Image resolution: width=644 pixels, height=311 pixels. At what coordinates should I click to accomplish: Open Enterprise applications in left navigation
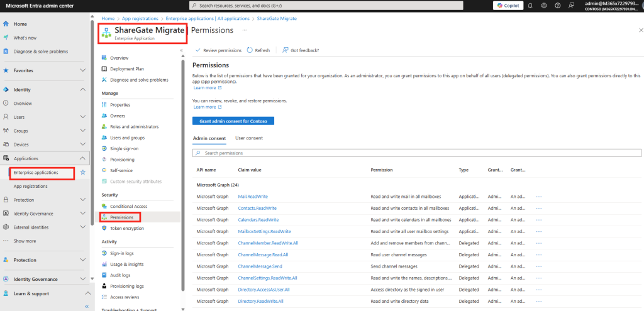tap(36, 173)
